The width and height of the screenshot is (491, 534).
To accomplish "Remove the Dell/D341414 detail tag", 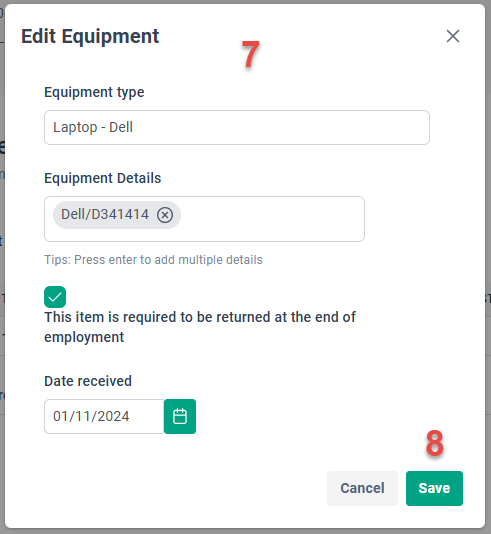I will tap(165, 215).
